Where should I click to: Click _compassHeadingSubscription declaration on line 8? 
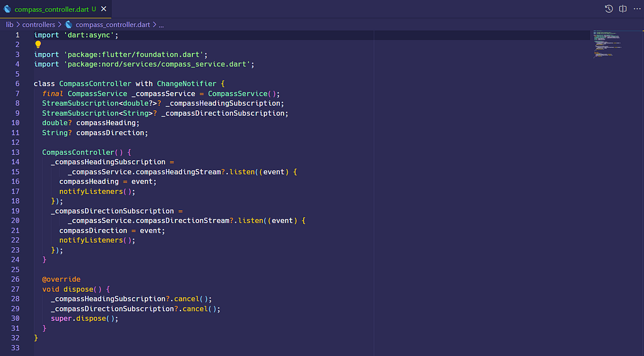click(223, 104)
